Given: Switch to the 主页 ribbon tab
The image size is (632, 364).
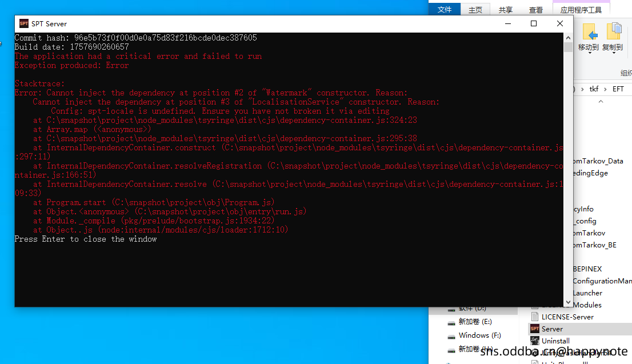Looking at the screenshot, I should click(475, 10).
